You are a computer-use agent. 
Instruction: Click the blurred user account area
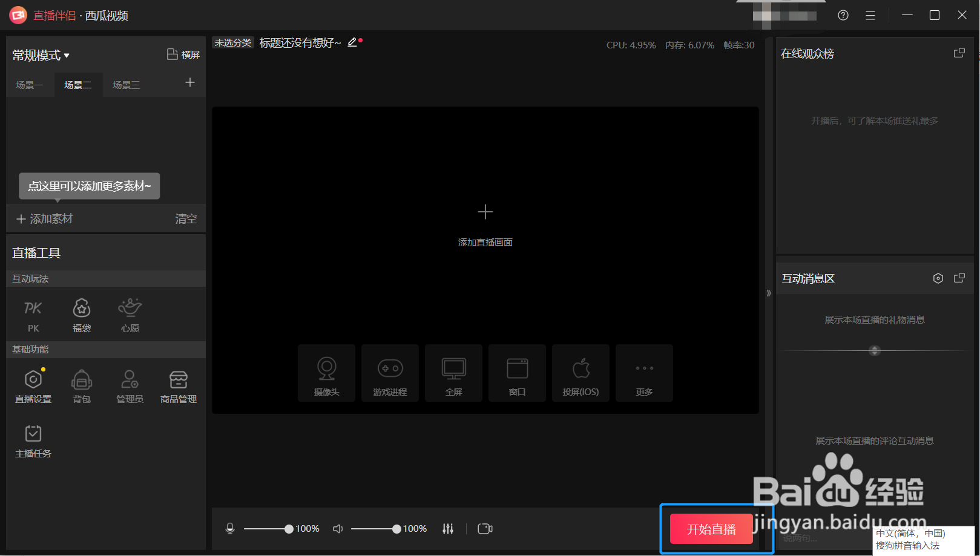(784, 16)
